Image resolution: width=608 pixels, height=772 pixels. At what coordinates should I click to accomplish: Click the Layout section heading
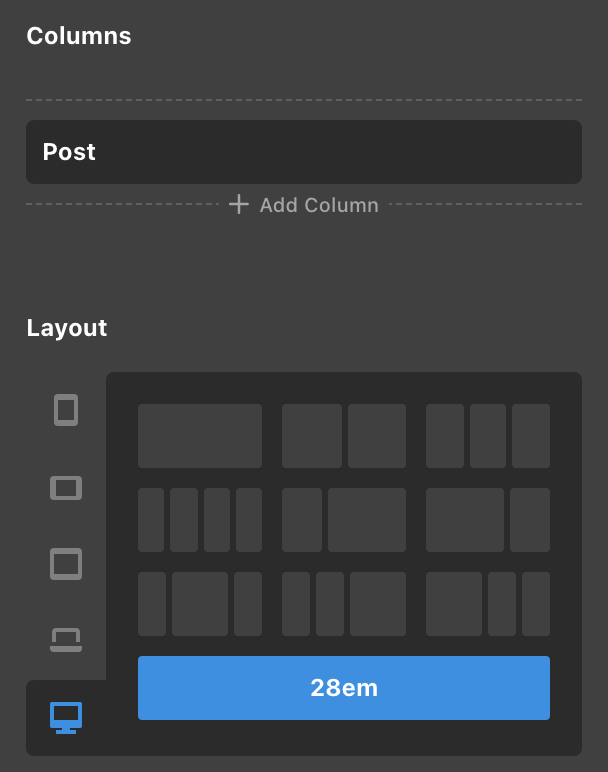(67, 328)
